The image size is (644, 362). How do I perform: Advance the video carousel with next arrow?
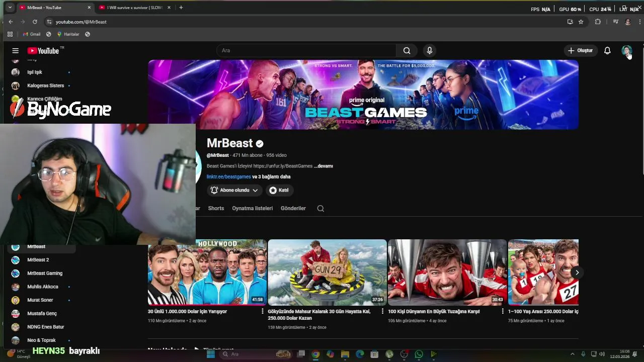click(x=577, y=273)
